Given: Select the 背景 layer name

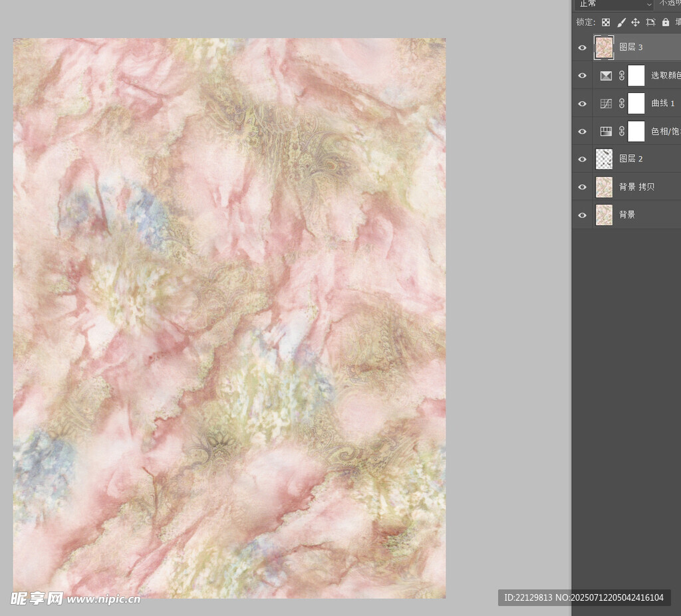Looking at the screenshot, I should pos(627,215).
